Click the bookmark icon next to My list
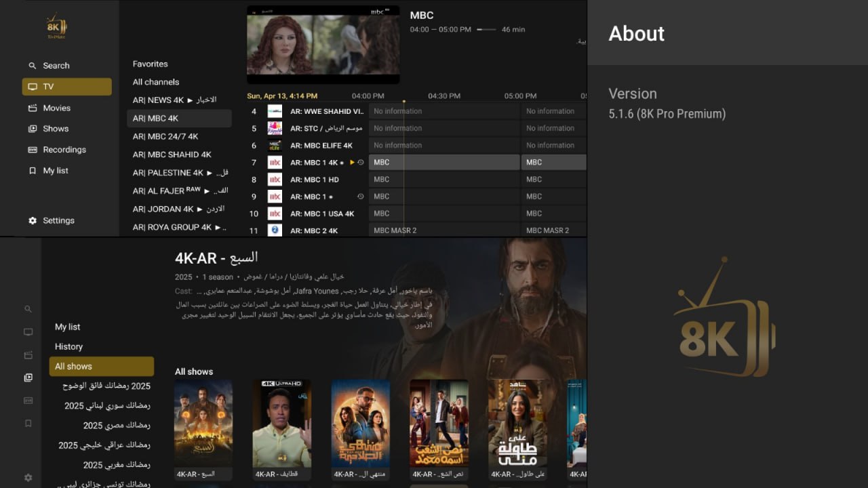868x488 pixels. tap(32, 171)
